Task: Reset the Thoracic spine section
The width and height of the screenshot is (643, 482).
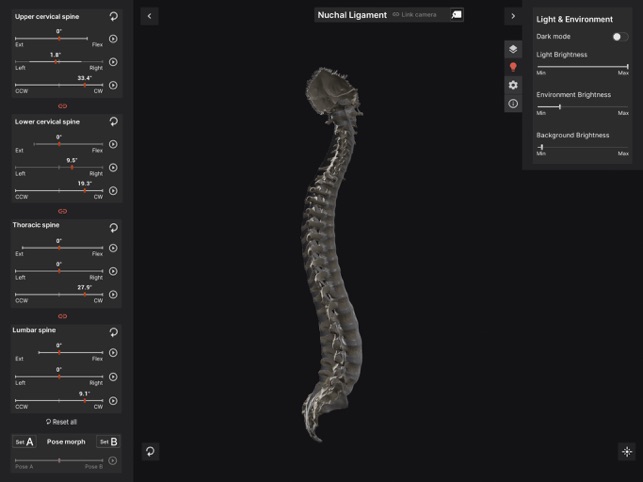Action: pyautogui.click(x=113, y=226)
